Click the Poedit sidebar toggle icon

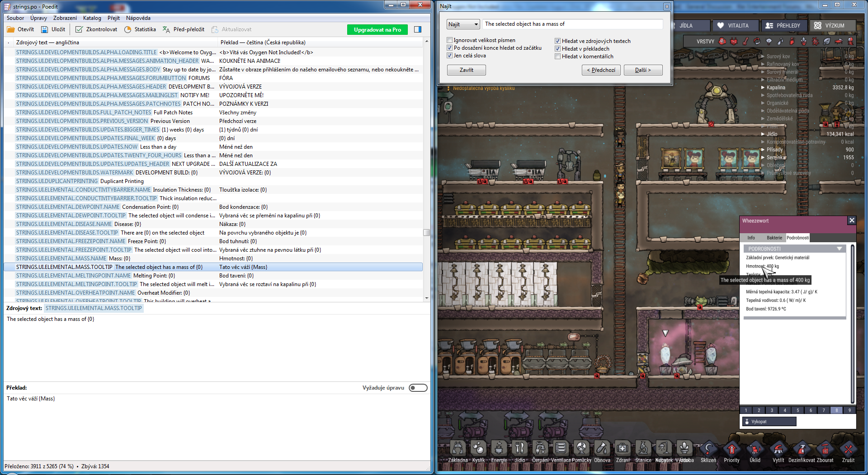click(x=418, y=29)
